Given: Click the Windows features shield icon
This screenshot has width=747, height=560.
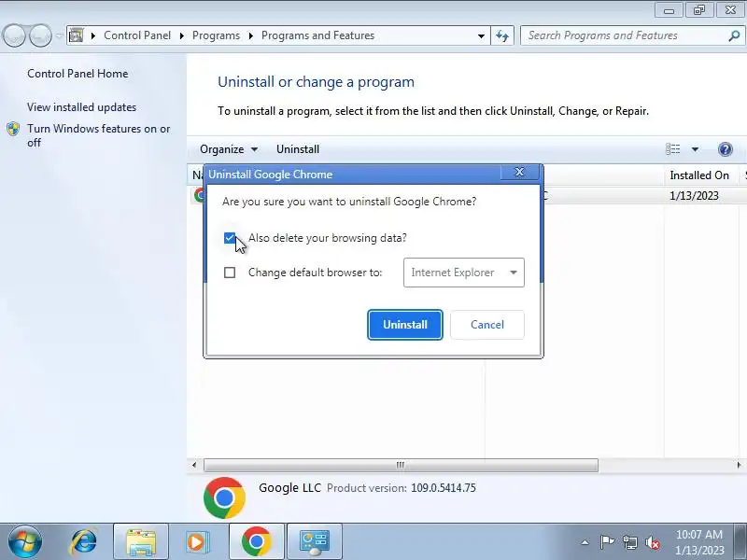Looking at the screenshot, I should point(13,129).
